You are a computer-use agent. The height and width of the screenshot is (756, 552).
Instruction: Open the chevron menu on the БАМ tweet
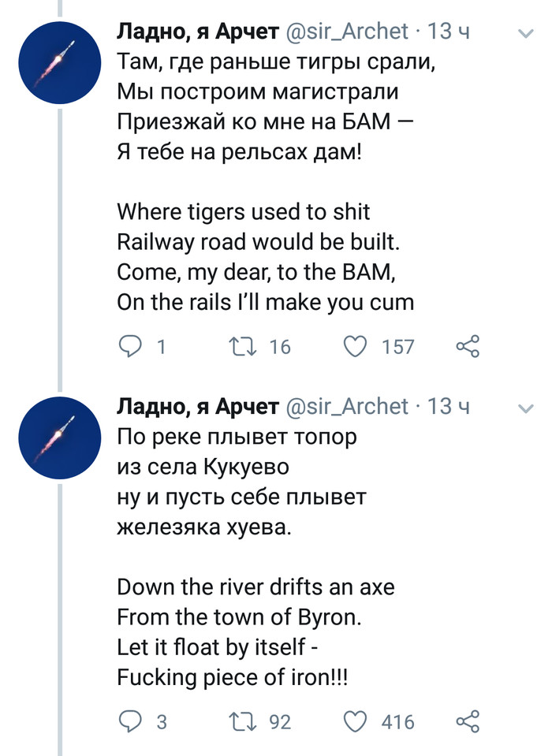525,33
